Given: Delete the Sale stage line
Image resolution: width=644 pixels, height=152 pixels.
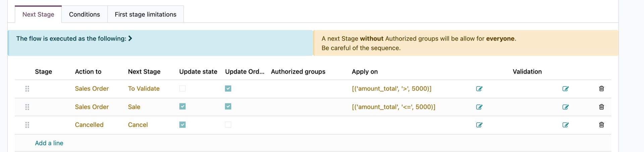Looking at the screenshot, I should 601,107.
